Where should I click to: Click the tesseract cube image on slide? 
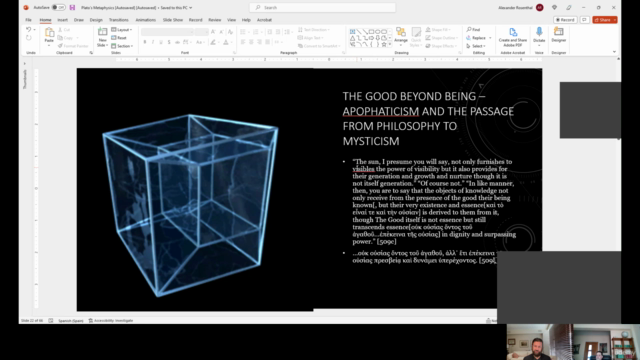pos(190,205)
